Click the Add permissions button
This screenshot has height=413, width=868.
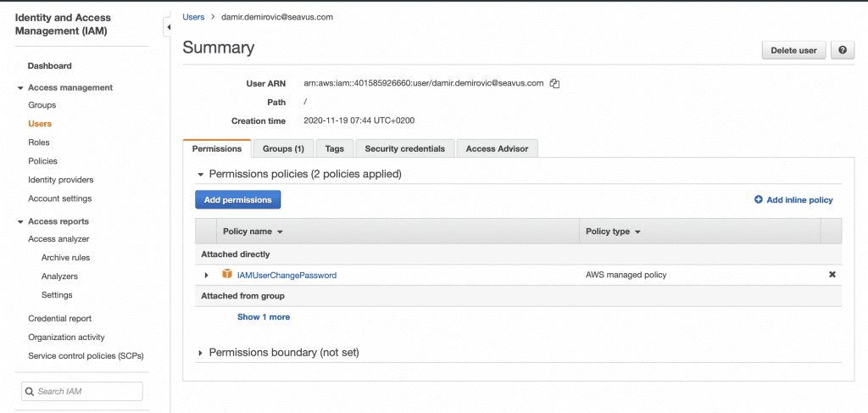tap(238, 200)
